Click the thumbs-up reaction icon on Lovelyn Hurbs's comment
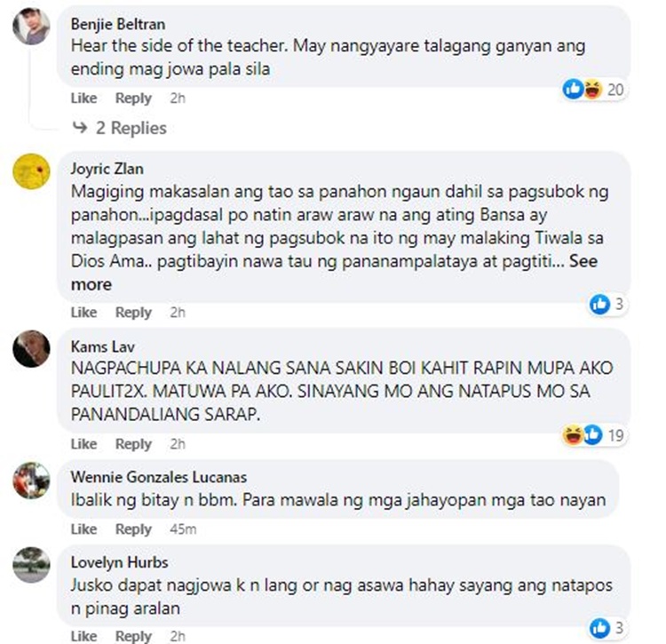This screenshot has height=644, width=666. pyautogui.click(x=599, y=628)
